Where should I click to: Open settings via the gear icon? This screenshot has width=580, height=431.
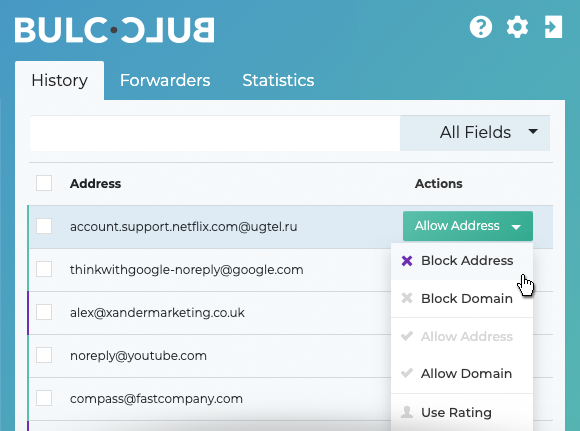517,27
